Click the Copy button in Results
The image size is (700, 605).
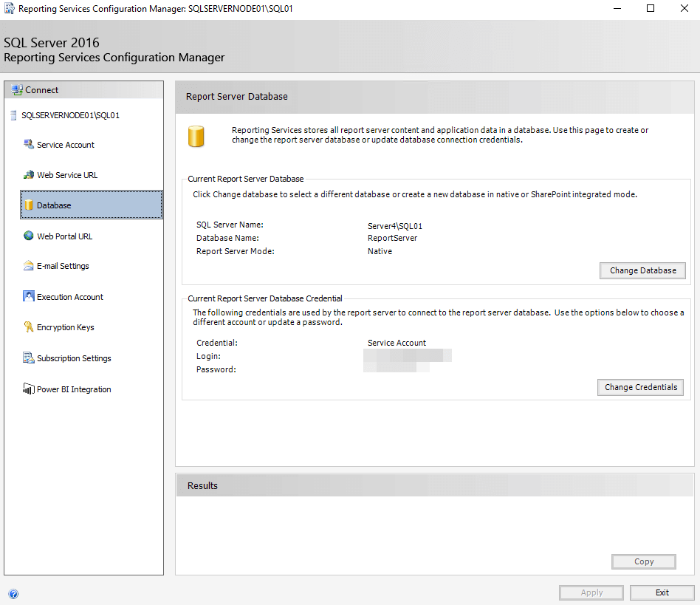pos(644,561)
